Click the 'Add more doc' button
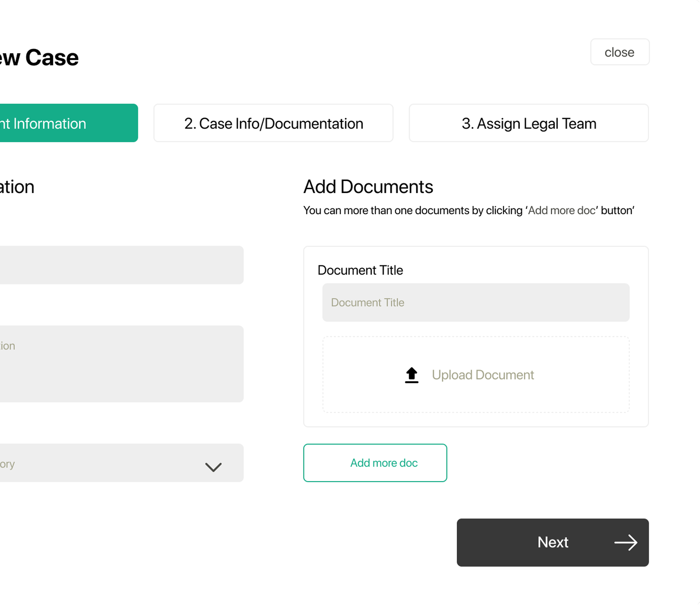 [x=375, y=463]
